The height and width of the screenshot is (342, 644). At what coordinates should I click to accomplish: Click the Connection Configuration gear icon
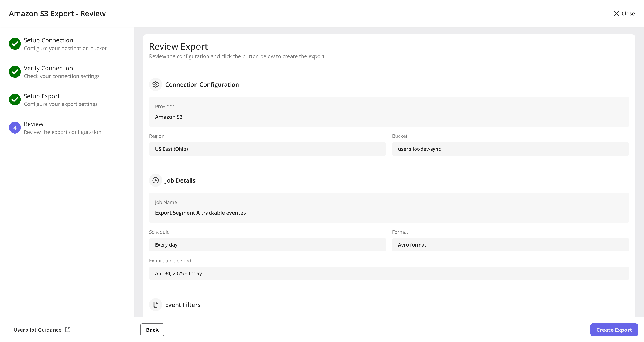155,85
